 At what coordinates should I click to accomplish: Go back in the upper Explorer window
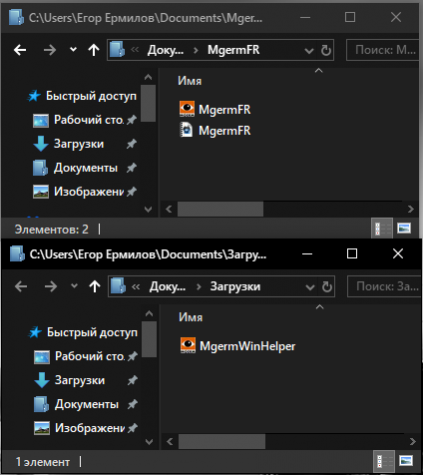tap(20, 50)
